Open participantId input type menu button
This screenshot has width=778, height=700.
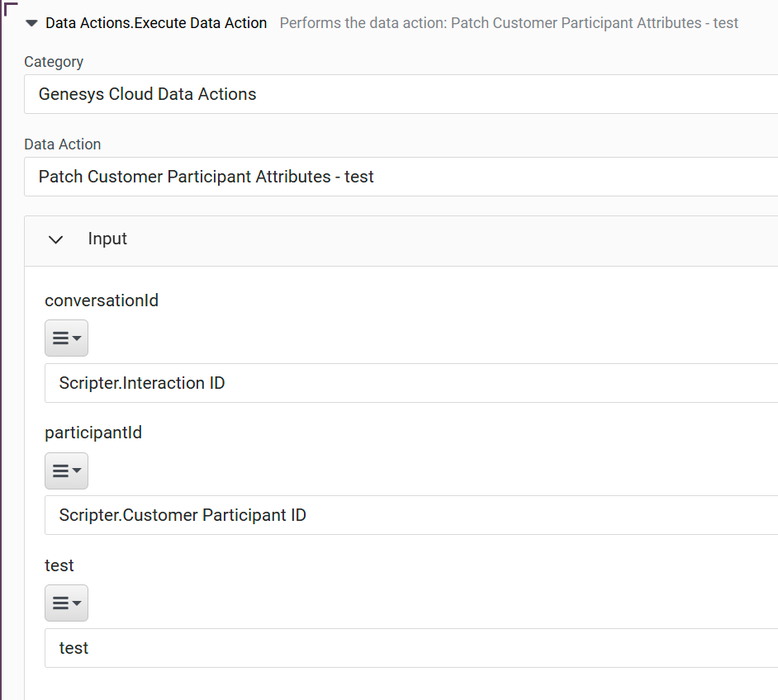pyautogui.click(x=67, y=471)
